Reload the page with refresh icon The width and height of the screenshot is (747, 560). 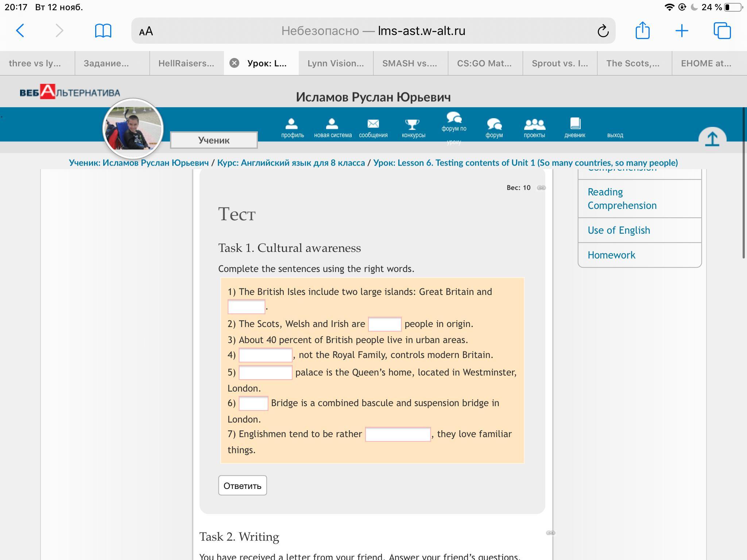pos(603,31)
